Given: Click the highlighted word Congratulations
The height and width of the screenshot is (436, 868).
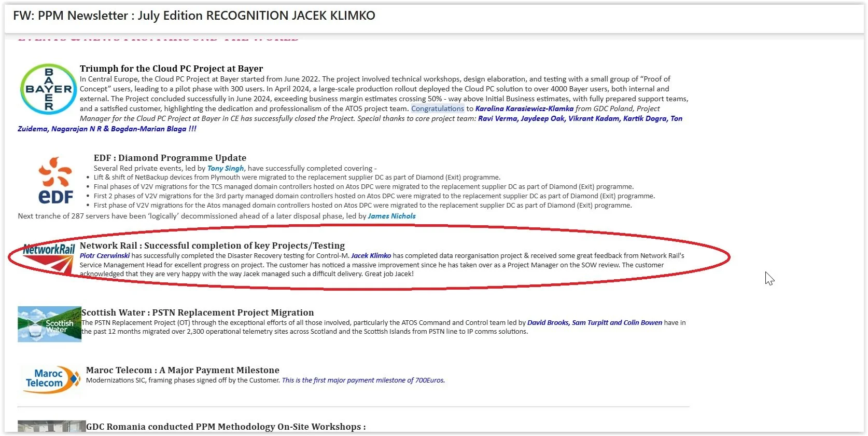Looking at the screenshot, I should (x=438, y=108).
